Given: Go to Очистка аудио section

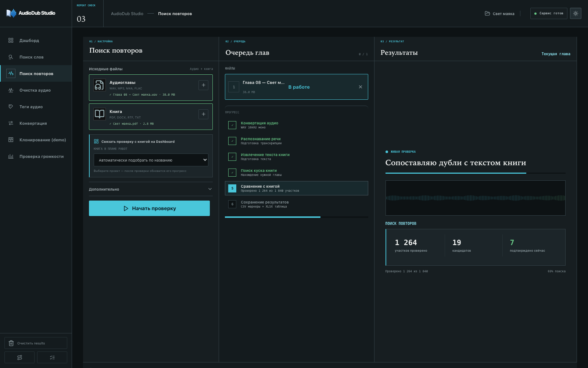Looking at the screenshot, I should [36, 90].
